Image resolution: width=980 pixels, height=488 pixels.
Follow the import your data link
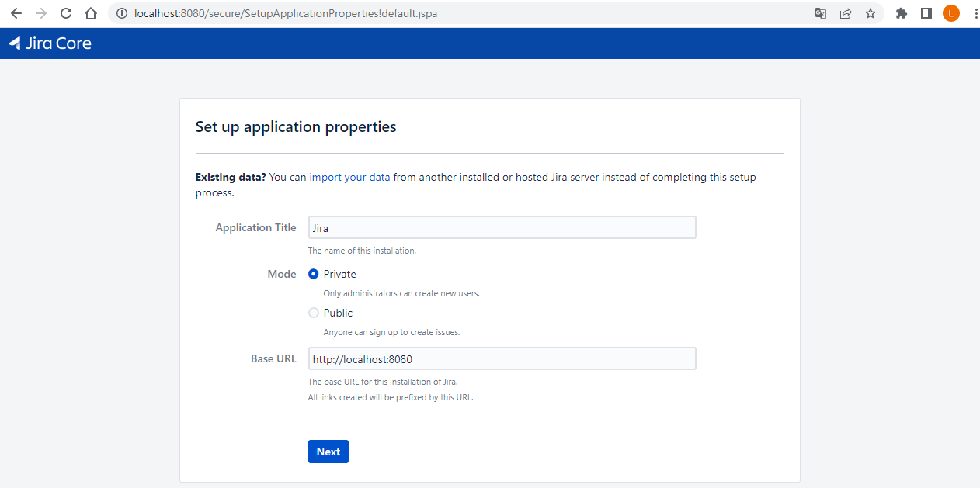(349, 177)
